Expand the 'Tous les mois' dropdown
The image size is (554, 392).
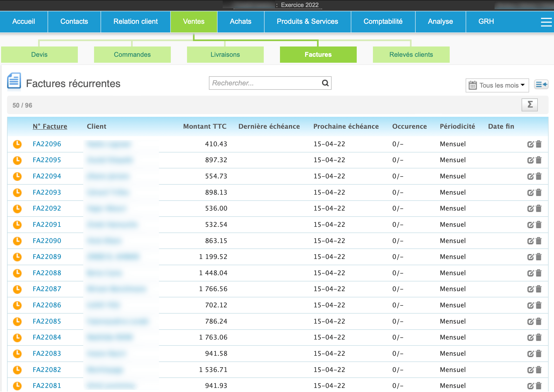coord(497,85)
